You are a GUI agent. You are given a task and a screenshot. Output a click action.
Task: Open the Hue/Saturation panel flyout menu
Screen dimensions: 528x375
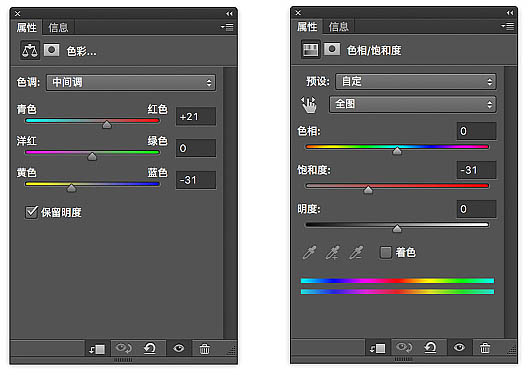click(x=508, y=26)
